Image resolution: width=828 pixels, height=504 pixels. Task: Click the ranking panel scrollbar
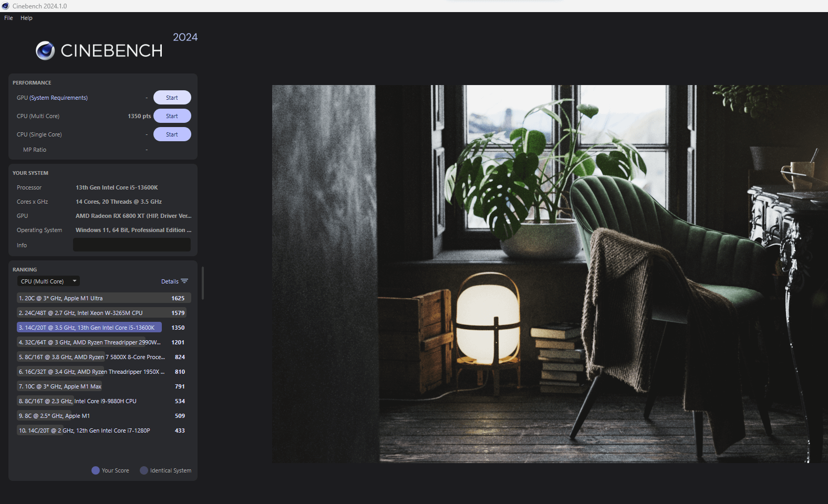202,283
